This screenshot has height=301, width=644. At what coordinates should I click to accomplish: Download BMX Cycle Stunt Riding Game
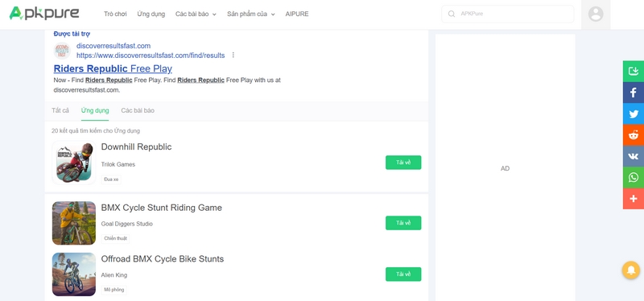[403, 223]
